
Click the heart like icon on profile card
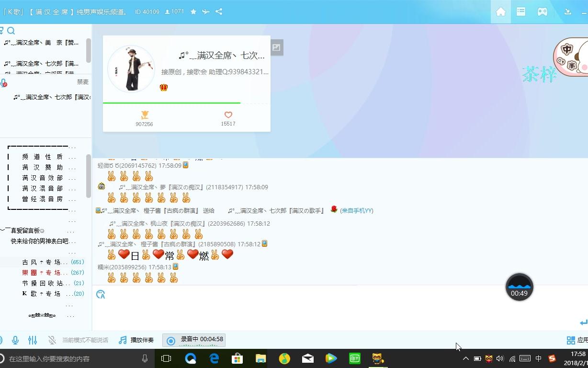[x=228, y=115]
